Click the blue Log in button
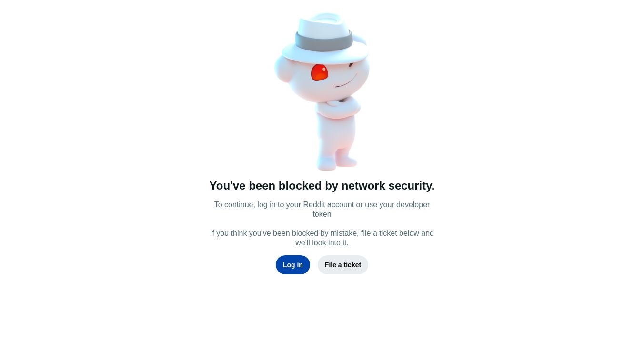This screenshot has width=644, height=362. [x=292, y=265]
